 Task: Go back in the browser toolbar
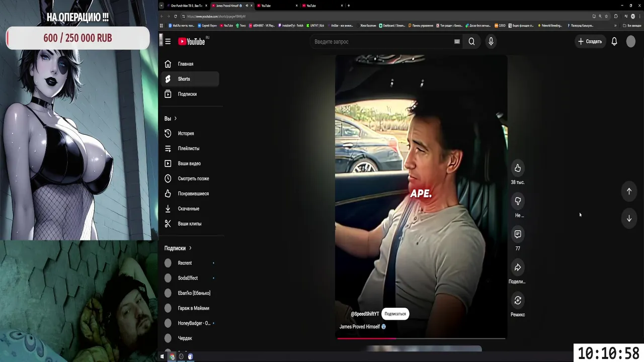tap(162, 16)
